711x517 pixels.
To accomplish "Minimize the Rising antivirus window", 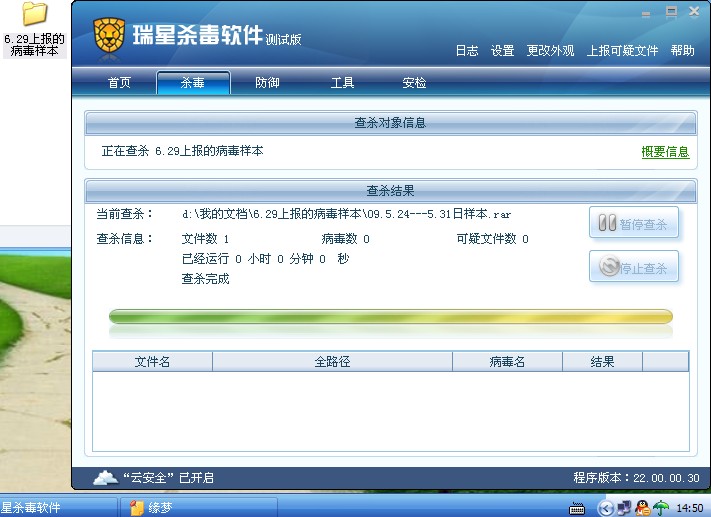I will click(x=646, y=14).
